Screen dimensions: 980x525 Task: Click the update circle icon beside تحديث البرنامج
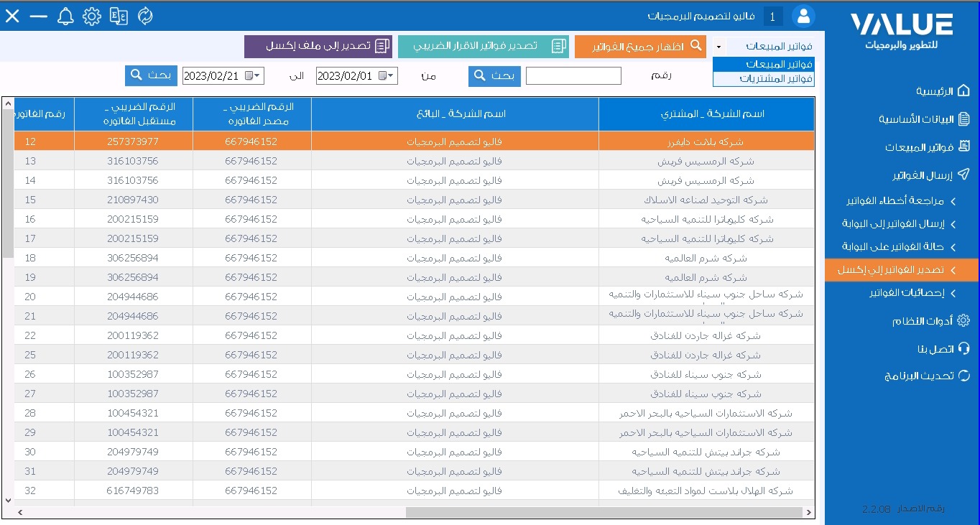[x=963, y=375]
